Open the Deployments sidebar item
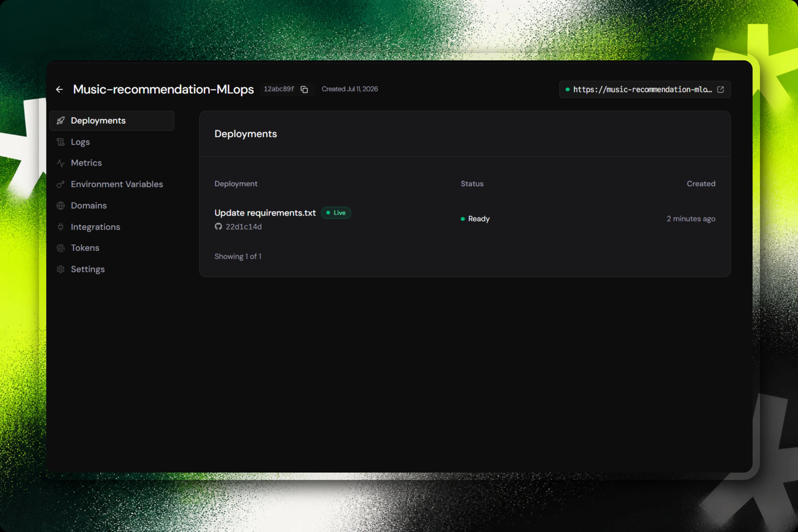This screenshot has width=798, height=532. (112, 121)
